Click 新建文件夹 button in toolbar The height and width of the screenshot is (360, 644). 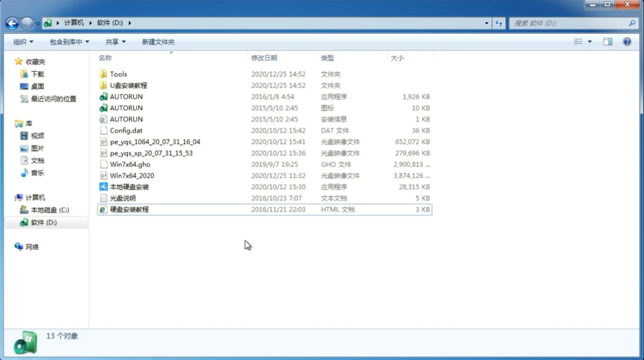coord(158,42)
